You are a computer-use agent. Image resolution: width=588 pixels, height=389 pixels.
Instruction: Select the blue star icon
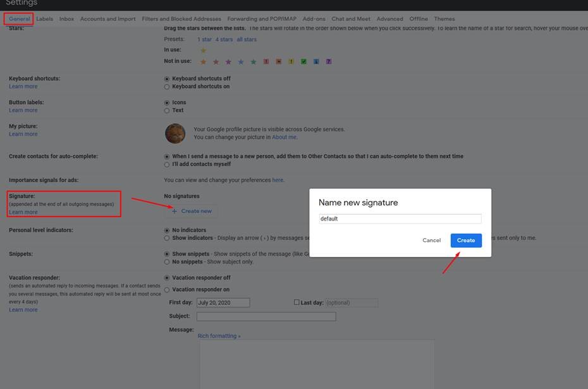[241, 62]
